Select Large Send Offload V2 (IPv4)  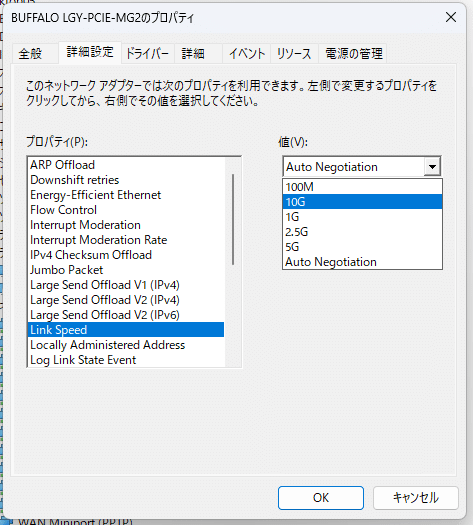(x=126, y=300)
